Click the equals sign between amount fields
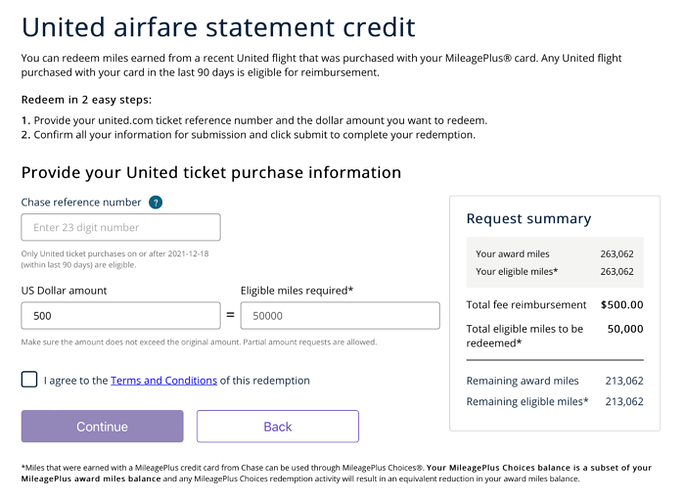Image resolution: width=684 pixels, height=500 pixels. (230, 316)
